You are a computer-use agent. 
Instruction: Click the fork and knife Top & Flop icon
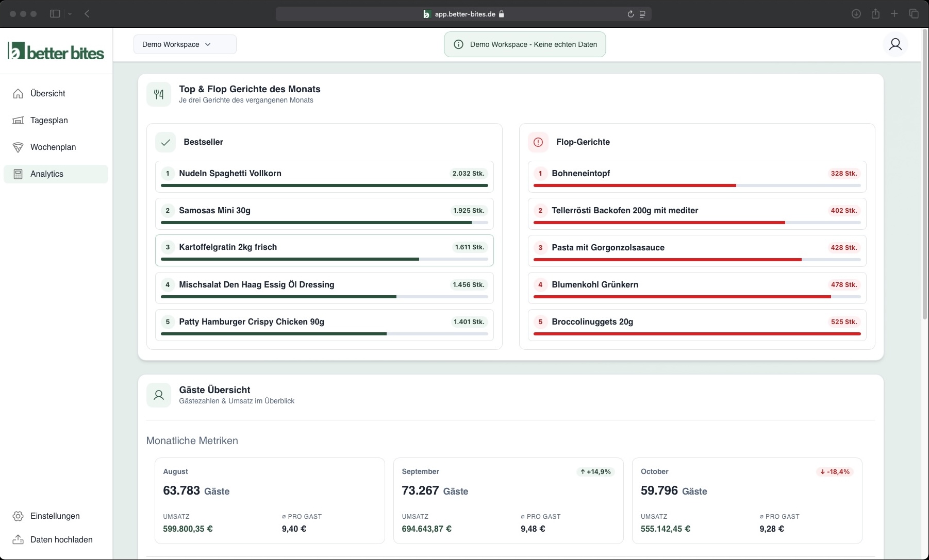coord(159,94)
